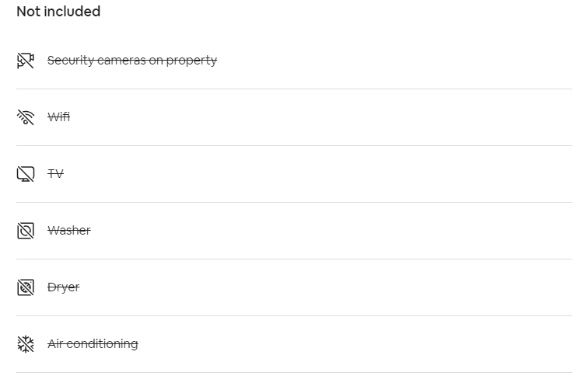Select the struck-through 'Air conditioning' label
The height and width of the screenshot is (376, 588).
point(93,344)
